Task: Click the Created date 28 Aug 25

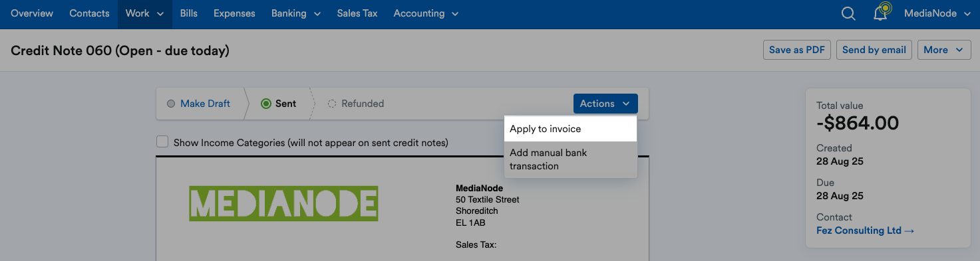Action: pos(840,161)
